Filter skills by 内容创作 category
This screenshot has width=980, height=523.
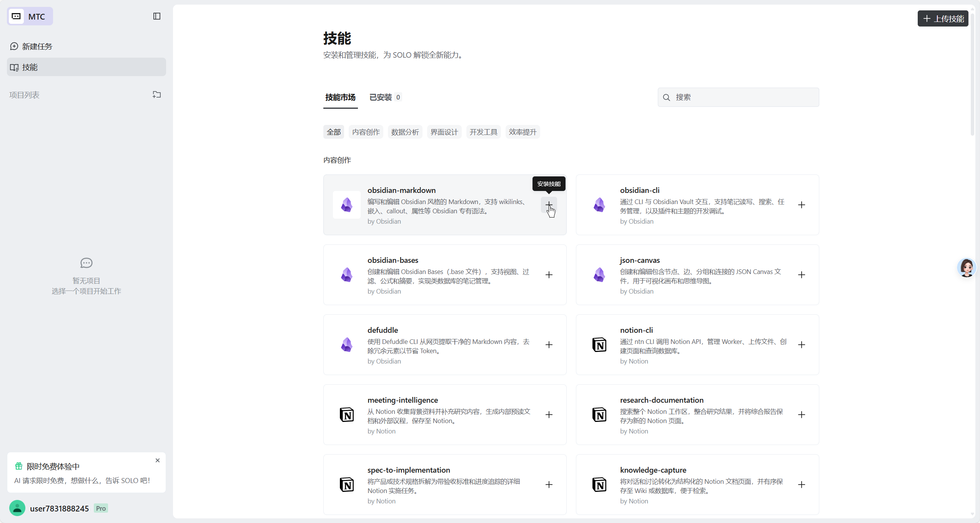click(x=366, y=132)
